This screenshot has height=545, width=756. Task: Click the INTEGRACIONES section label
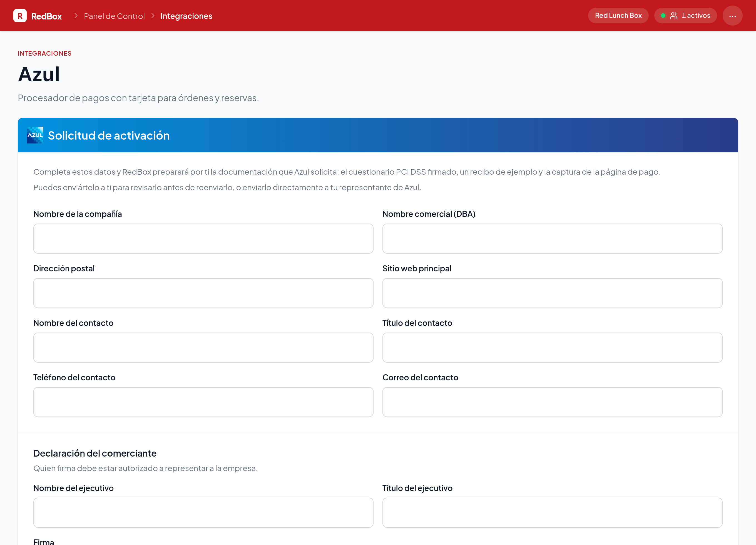tap(44, 53)
